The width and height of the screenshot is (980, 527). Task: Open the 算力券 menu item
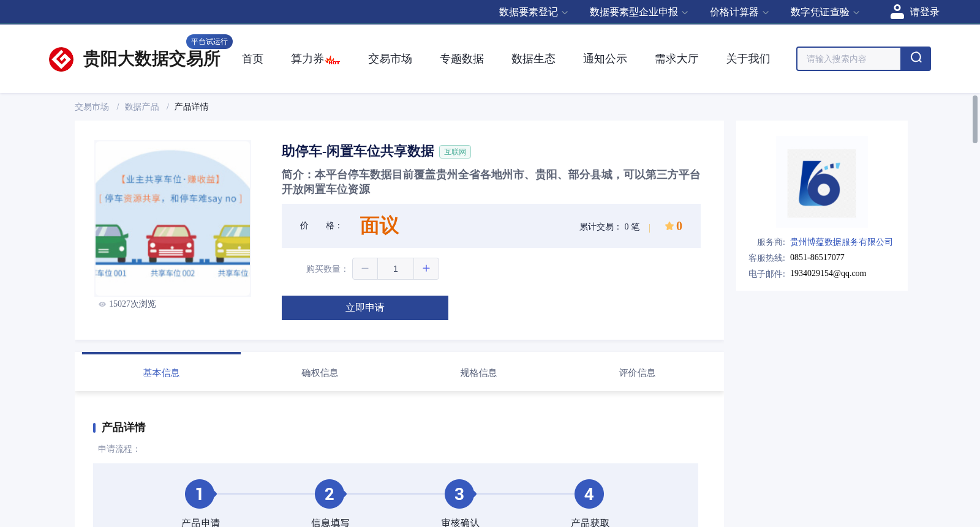pyautogui.click(x=307, y=59)
